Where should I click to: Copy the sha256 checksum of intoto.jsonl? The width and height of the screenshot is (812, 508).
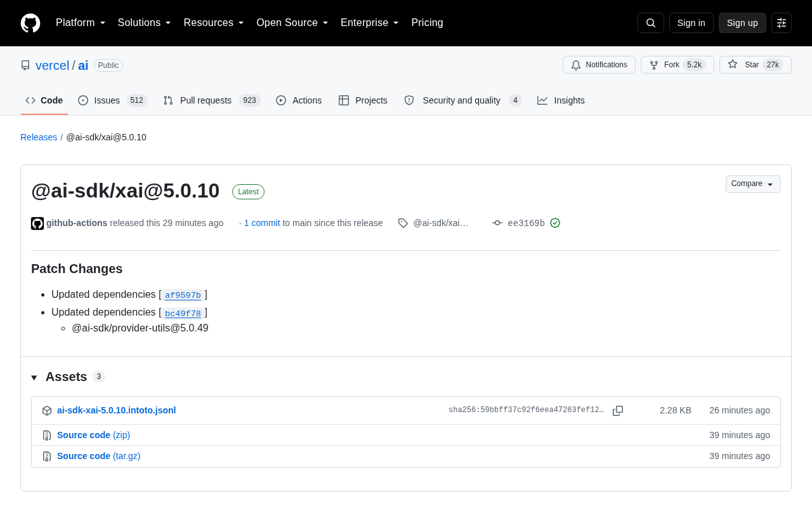pos(618,411)
